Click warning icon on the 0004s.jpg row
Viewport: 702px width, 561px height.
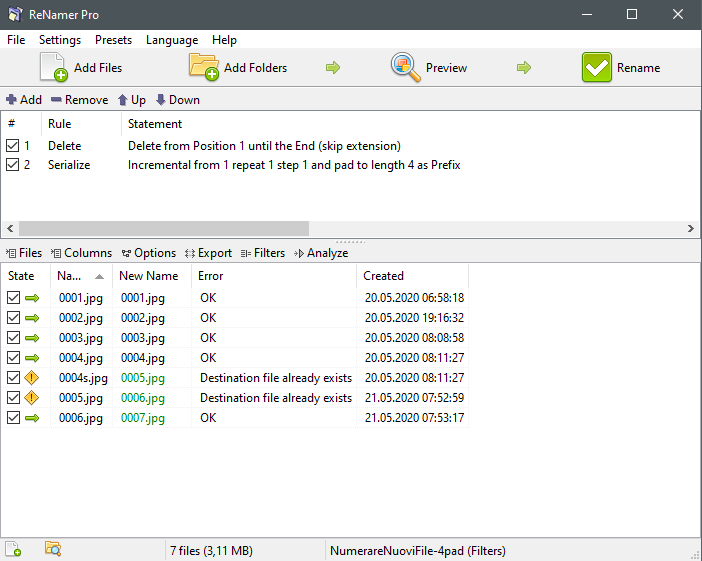(31, 377)
